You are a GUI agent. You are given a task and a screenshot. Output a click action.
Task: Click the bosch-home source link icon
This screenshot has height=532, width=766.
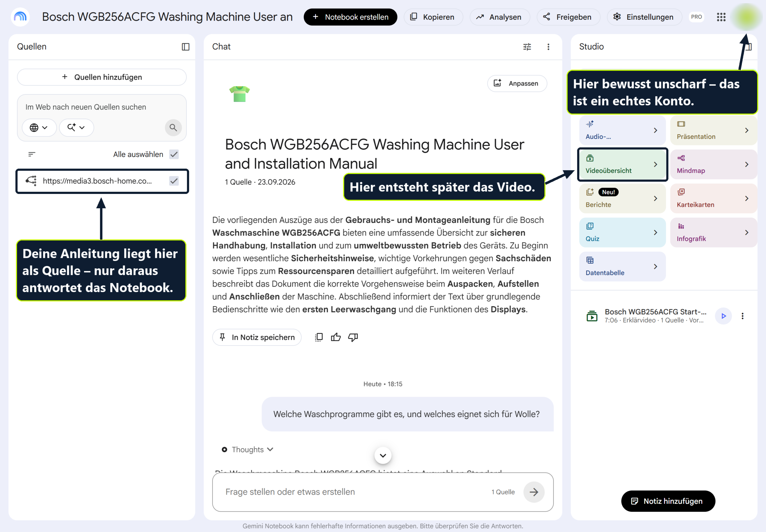(31, 181)
